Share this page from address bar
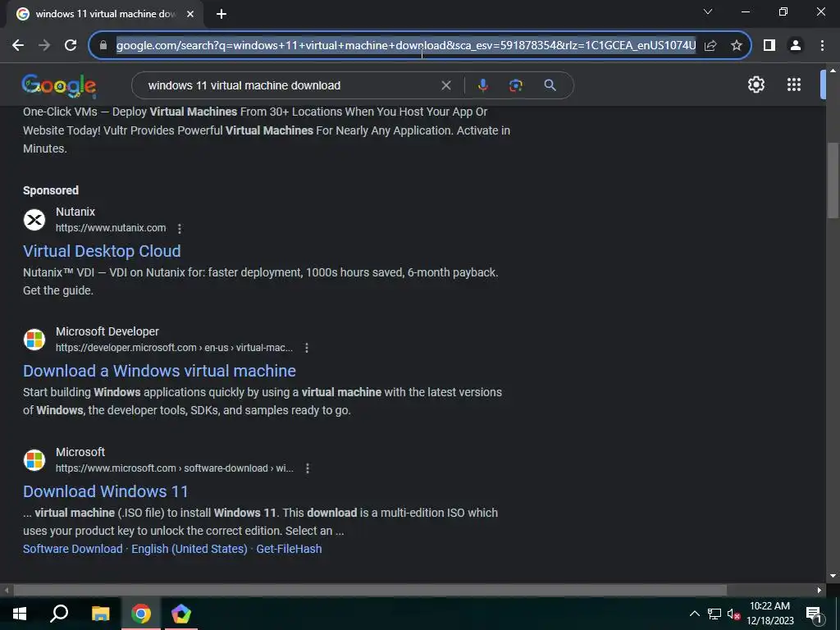 coord(710,46)
